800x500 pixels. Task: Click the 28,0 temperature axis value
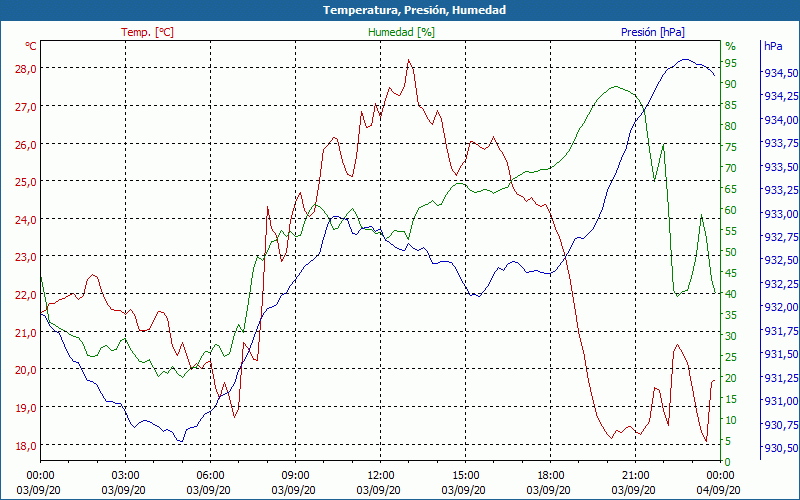[x=26, y=69]
